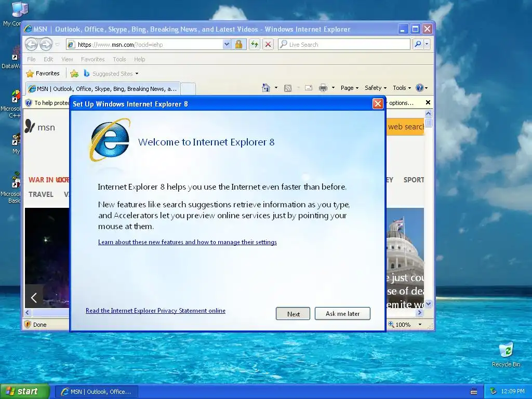Open the View menu
The height and width of the screenshot is (399, 532).
pyautogui.click(x=67, y=59)
